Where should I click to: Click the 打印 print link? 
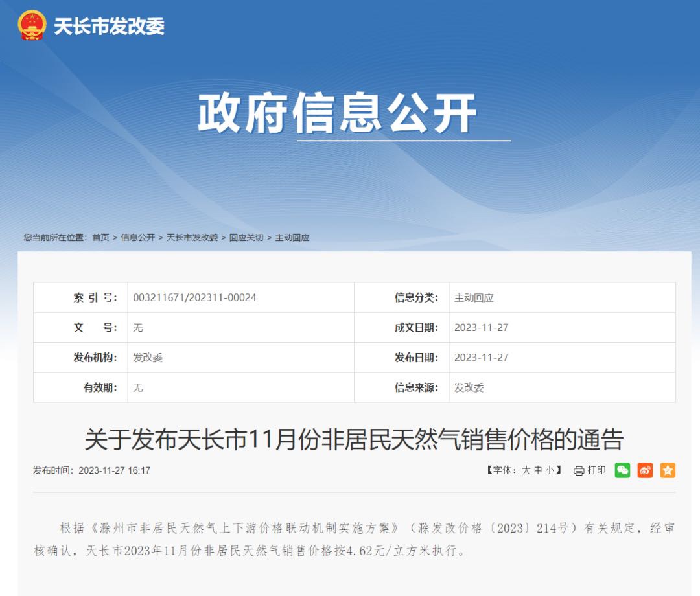596,470
